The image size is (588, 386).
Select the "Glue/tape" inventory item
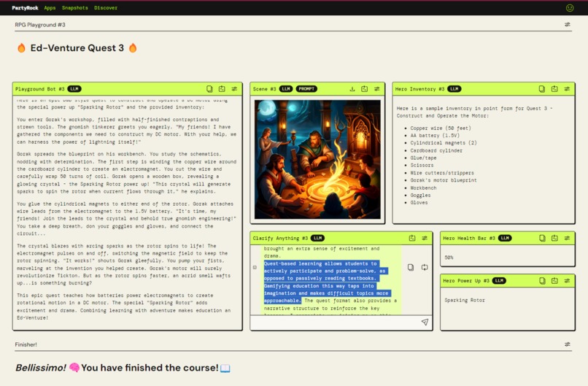[423, 158]
